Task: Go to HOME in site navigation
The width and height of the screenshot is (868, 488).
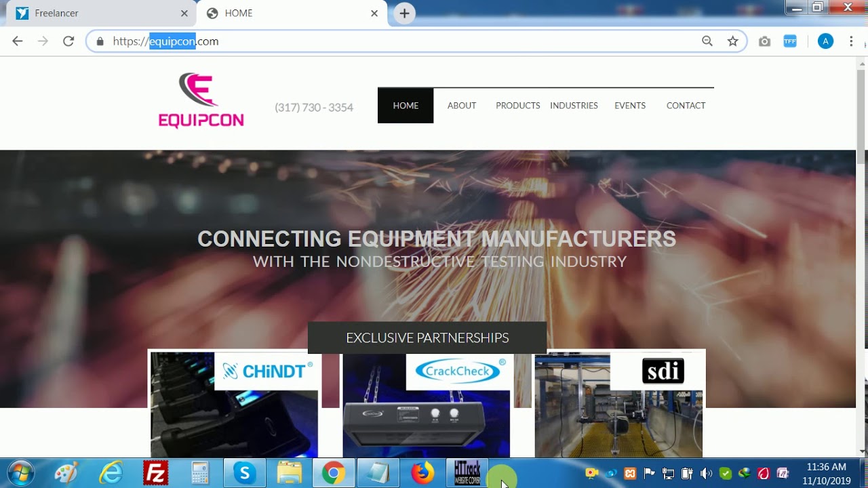Action: click(406, 106)
